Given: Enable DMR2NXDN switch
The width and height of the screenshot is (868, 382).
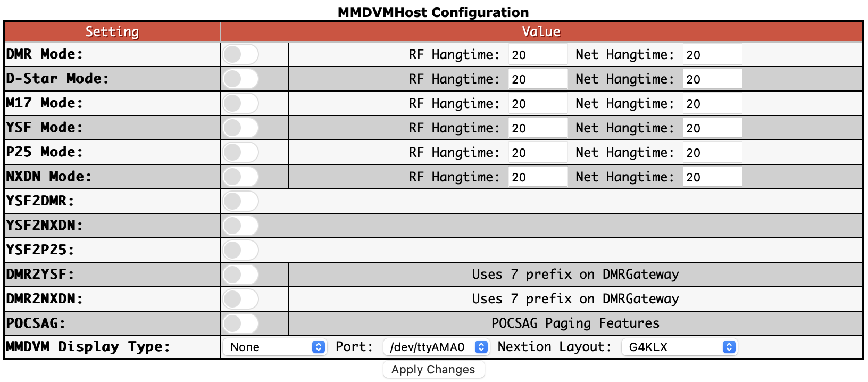Looking at the screenshot, I should coord(240,298).
